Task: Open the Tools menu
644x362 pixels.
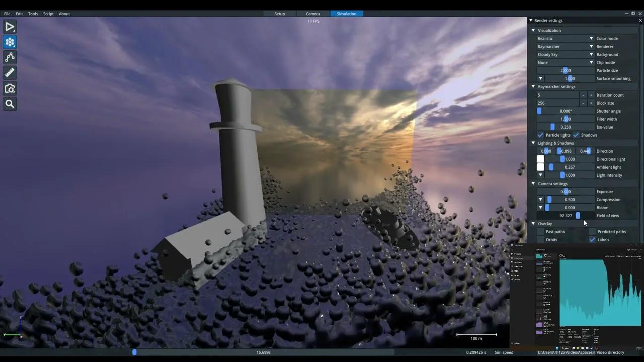Action: tap(32, 14)
